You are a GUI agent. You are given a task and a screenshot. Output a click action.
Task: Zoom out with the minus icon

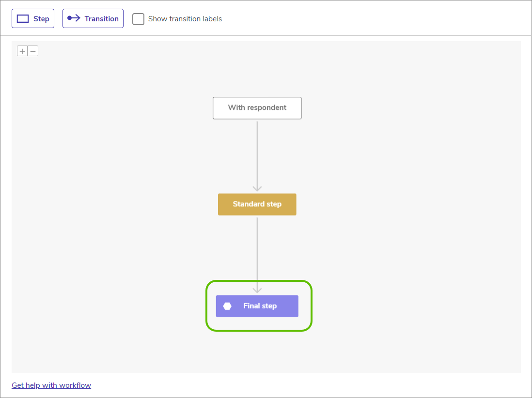(x=33, y=51)
